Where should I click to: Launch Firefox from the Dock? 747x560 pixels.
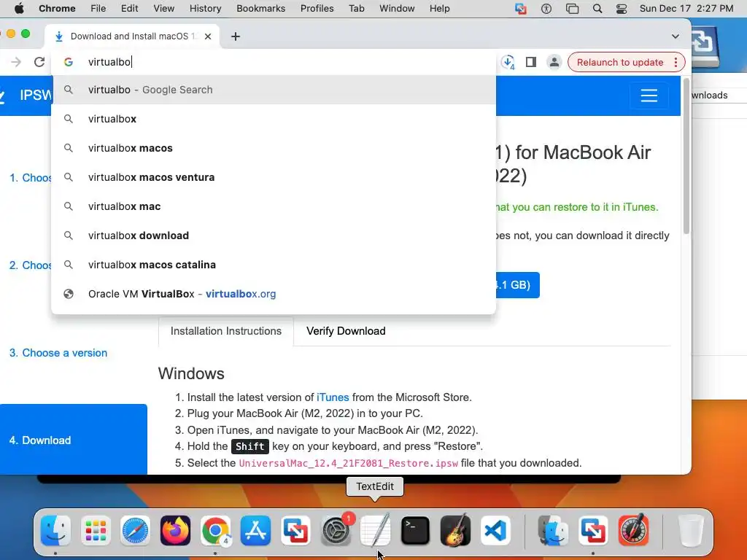(175, 531)
